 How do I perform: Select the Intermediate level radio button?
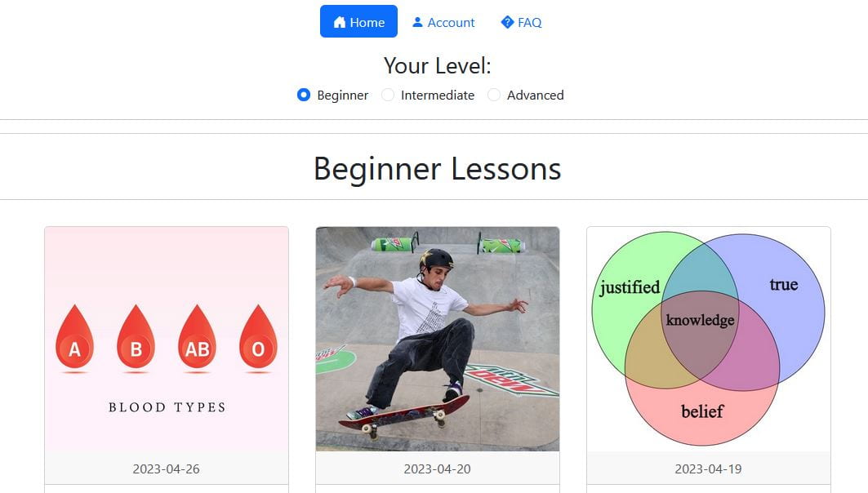[x=388, y=95]
